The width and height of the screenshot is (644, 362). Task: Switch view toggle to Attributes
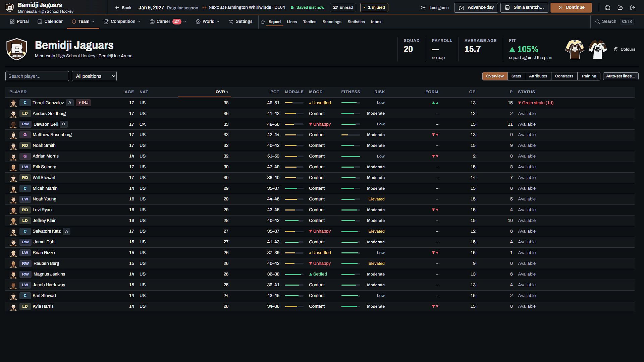click(x=538, y=76)
